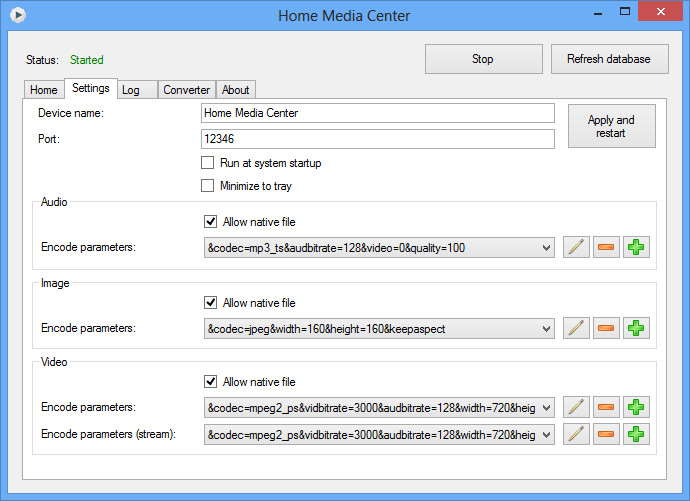Edit the Image encode parameters with pencil icon
690x501 pixels.
click(x=576, y=328)
